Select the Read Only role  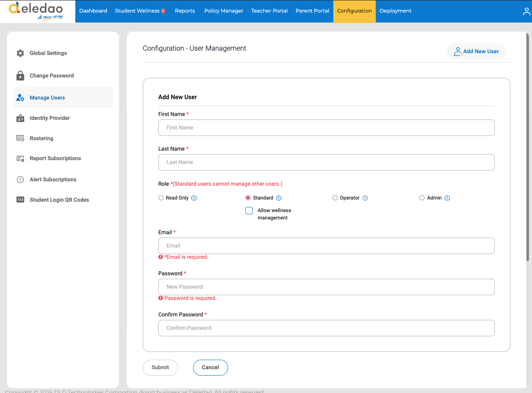(x=161, y=198)
